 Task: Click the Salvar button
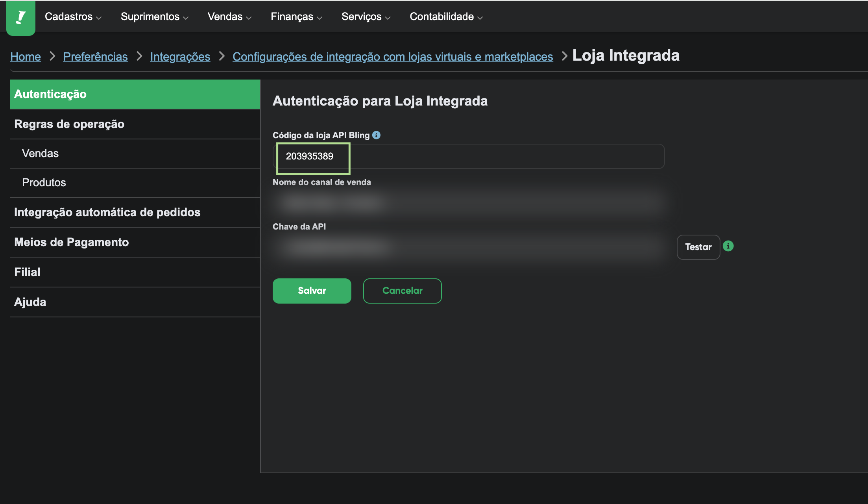coord(312,291)
